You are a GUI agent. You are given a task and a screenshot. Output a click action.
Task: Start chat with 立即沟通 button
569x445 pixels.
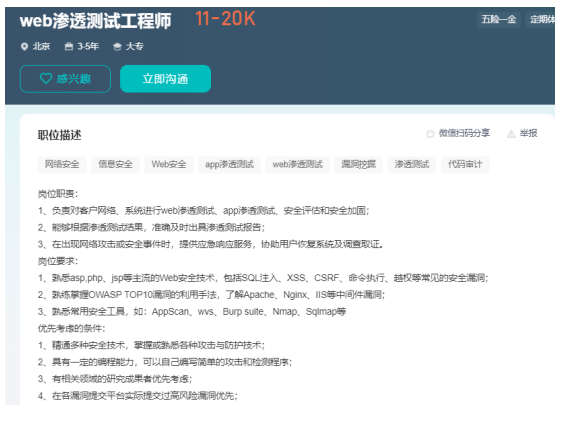[x=165, y=79]
